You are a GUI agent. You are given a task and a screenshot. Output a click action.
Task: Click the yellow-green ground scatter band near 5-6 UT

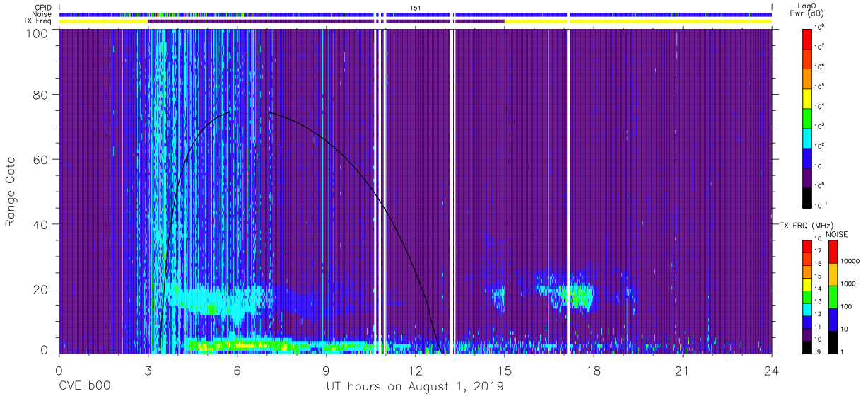240,346
